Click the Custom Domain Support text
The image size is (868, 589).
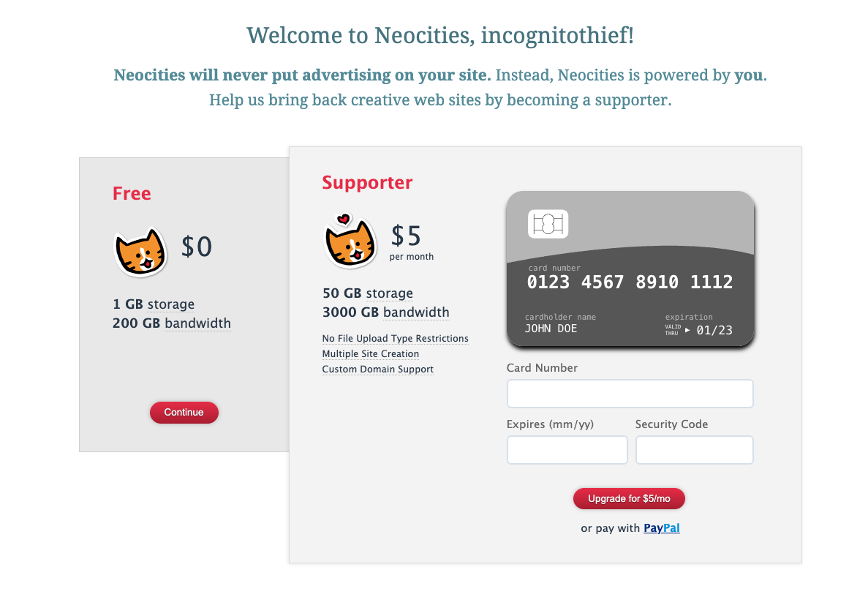point(377,369)
